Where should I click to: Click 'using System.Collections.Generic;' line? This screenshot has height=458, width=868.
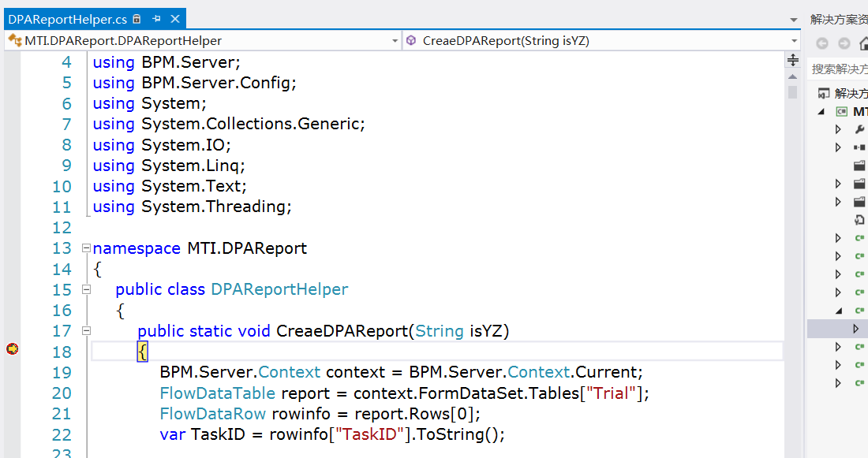(229, 124)
